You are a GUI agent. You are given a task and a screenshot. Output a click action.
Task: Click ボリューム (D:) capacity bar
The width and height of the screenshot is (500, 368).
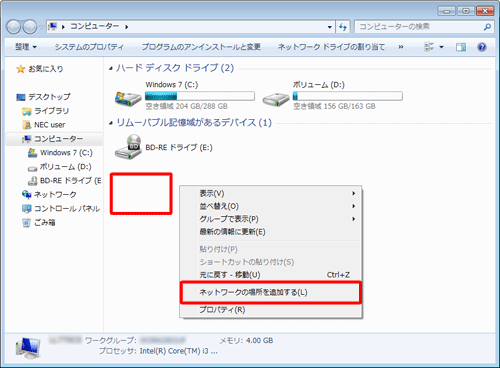click(347, 96)
